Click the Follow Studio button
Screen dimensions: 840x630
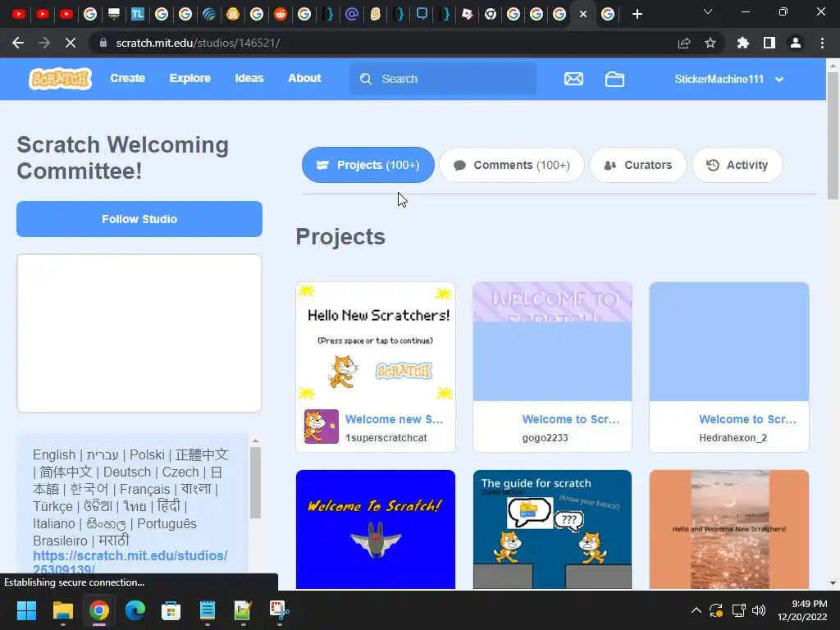click(139, 219)
